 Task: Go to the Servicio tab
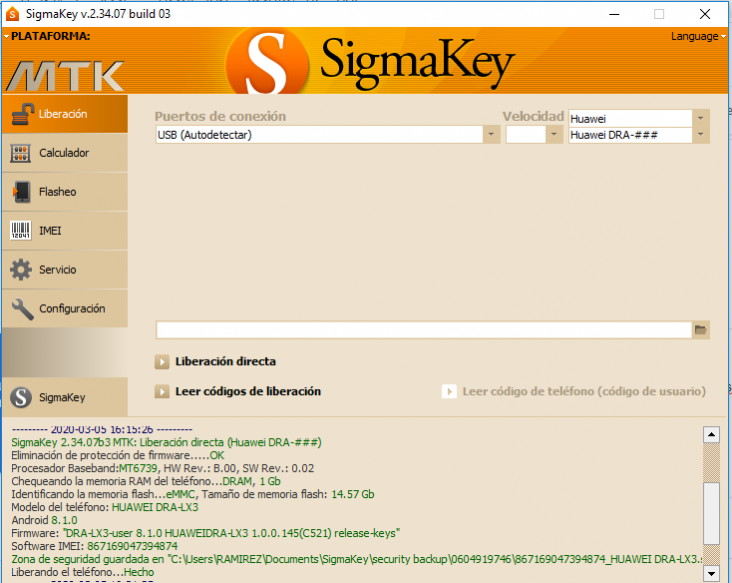[65, 270]
